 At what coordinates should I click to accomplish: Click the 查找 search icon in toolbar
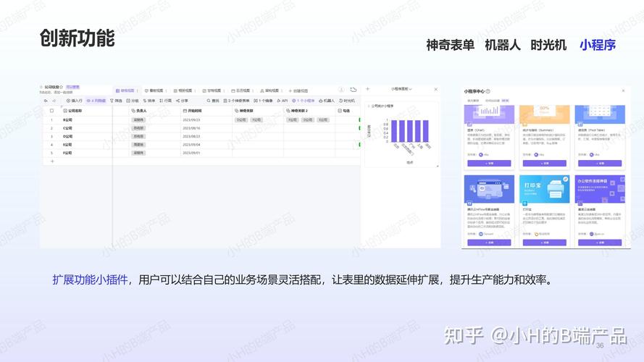coord(213,101)
